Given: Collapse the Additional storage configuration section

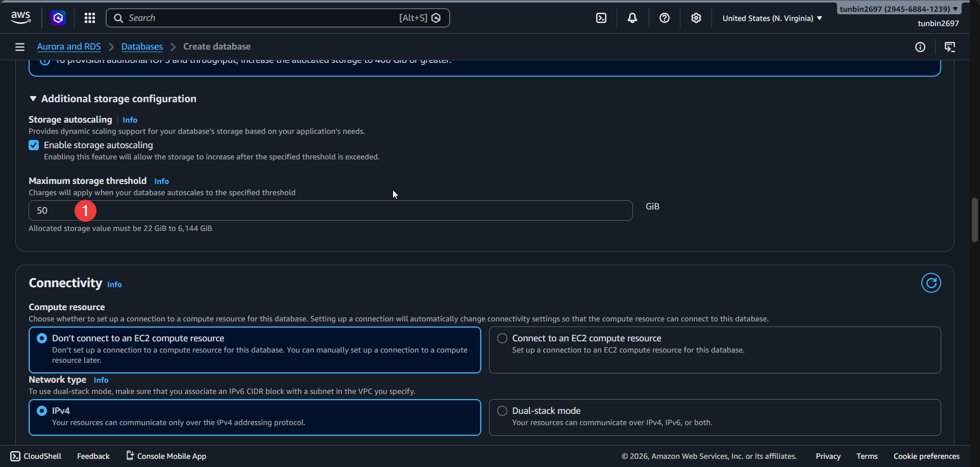Looking at the screenshot, I should click(33, 98).
